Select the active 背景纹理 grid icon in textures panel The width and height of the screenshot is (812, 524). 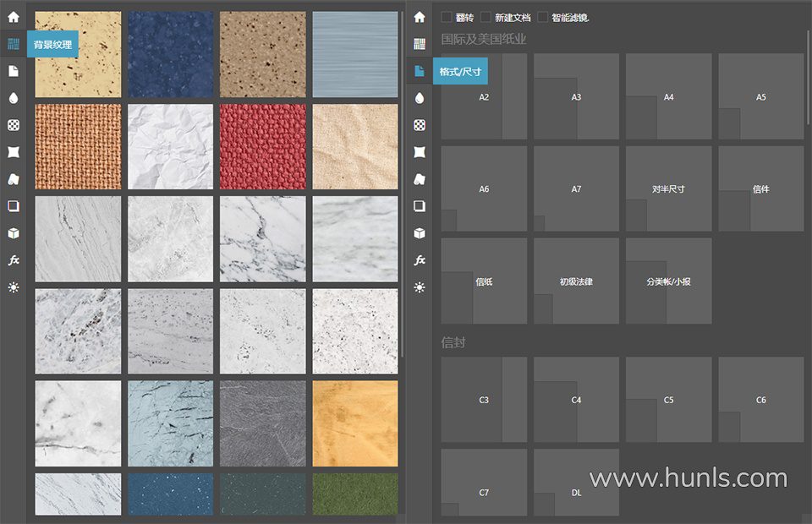pyautogui.click(x=14, y=44)
